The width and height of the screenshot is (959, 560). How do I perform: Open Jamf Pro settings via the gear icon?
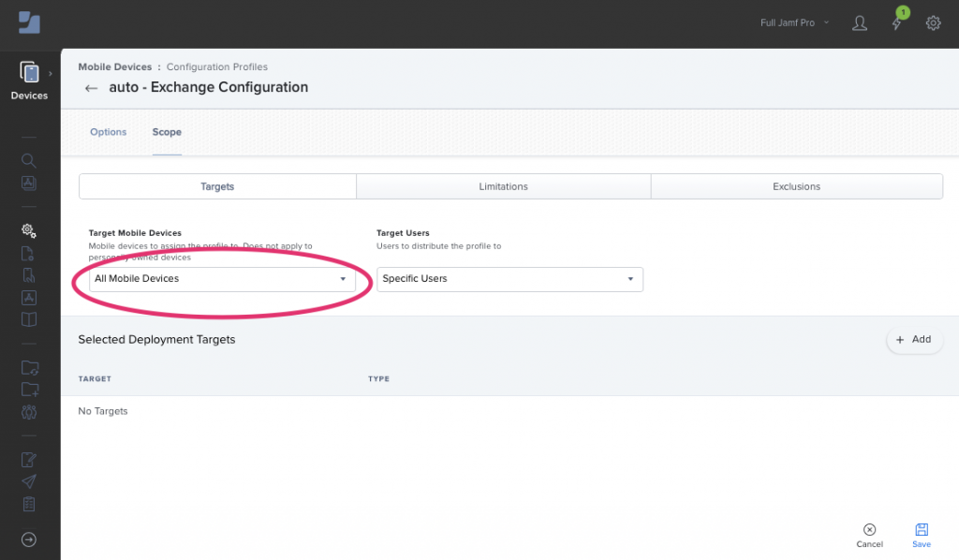(933, 23)
